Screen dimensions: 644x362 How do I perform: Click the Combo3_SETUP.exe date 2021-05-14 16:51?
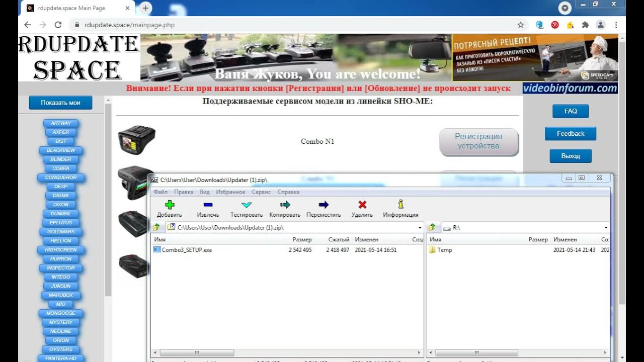click(376, 250)
